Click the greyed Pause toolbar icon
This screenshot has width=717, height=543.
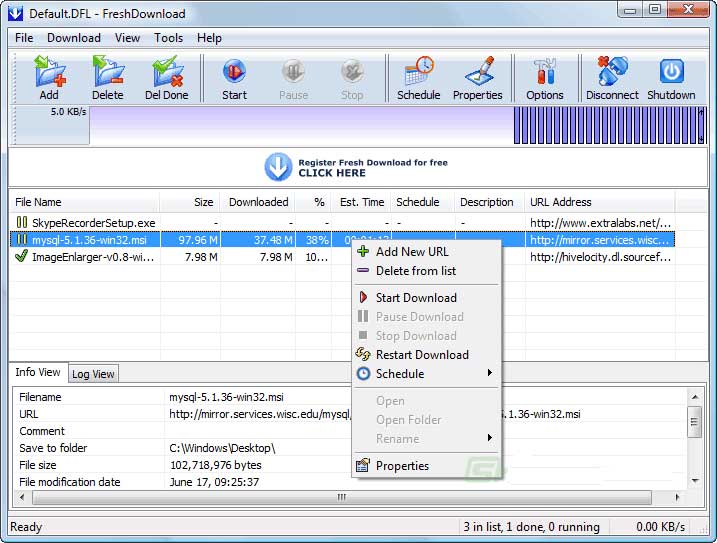click(x=293, y=78)
